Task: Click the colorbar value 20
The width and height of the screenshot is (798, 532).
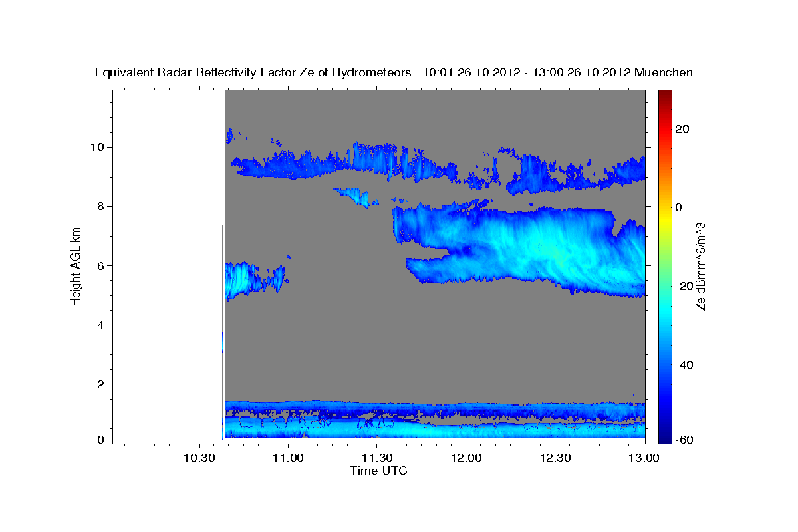Action: coord(683,128)
